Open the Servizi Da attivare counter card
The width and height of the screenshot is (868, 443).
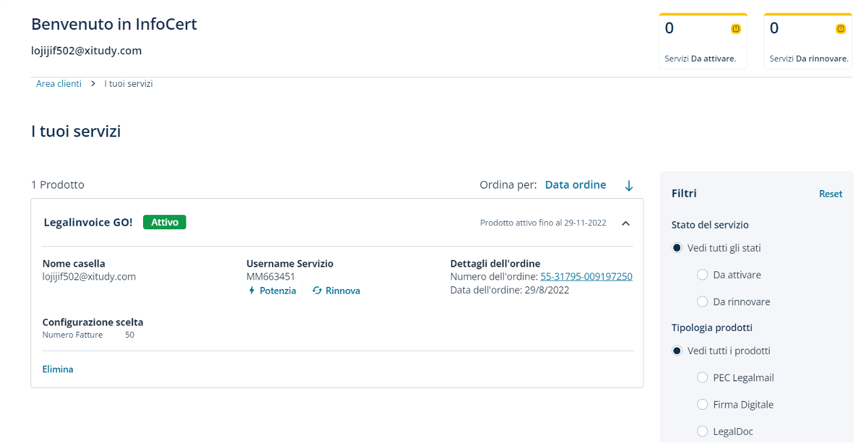tap(703, 42)
